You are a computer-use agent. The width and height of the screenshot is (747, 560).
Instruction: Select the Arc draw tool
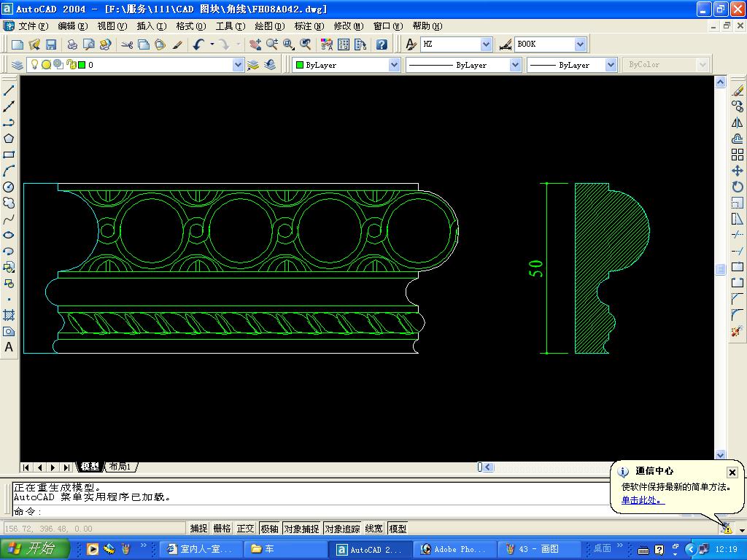point(9,171)
